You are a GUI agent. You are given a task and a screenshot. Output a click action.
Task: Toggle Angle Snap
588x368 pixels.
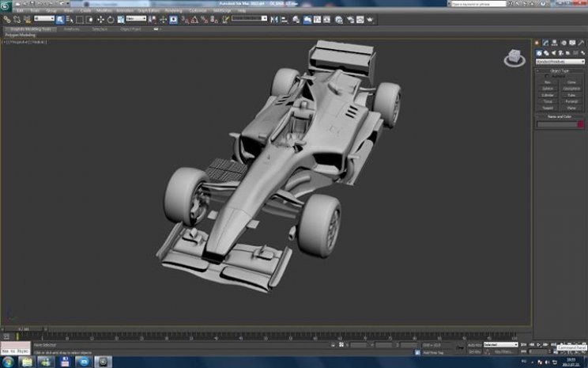pos(194,20)
